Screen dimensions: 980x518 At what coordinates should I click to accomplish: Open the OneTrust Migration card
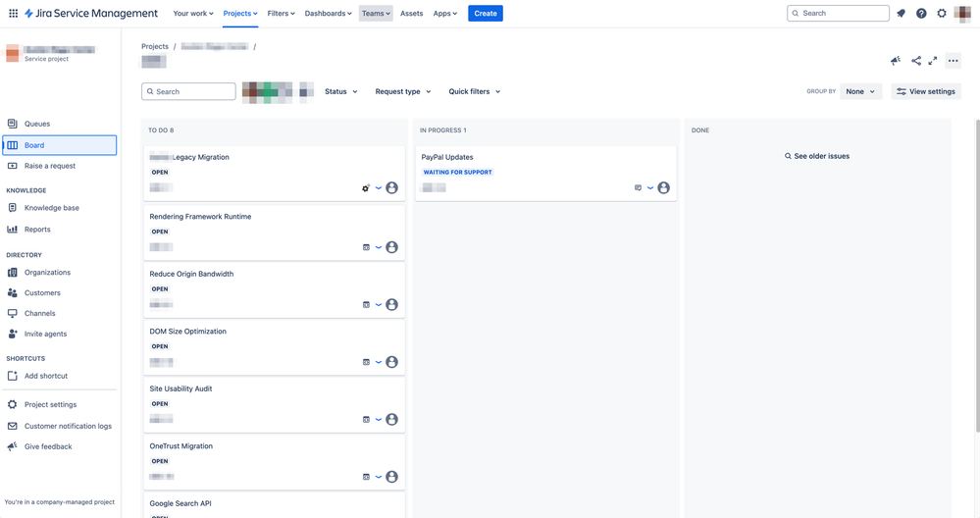[x=275, y=462]
